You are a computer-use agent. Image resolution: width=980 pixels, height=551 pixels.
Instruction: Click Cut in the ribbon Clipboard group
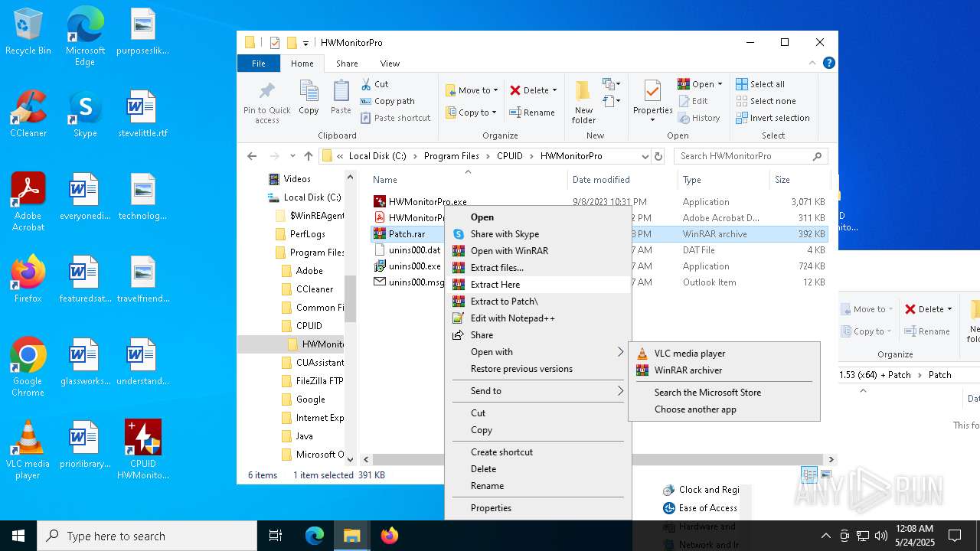(x=375, y=84)
